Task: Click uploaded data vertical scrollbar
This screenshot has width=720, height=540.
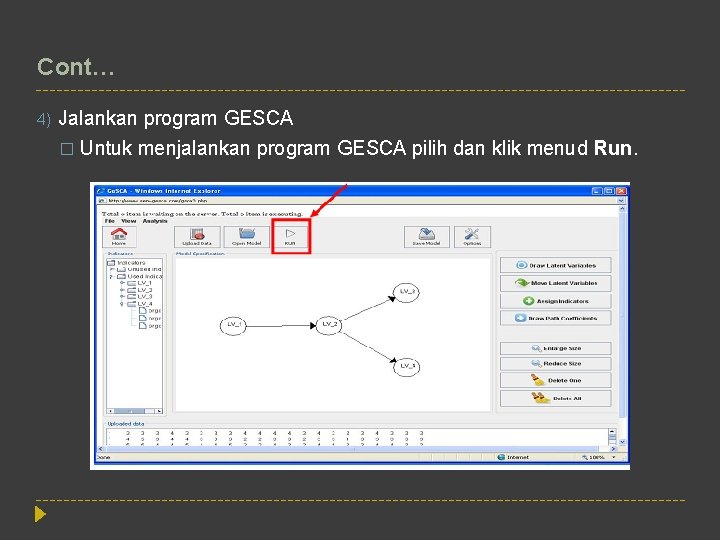Action: [612, 437]
